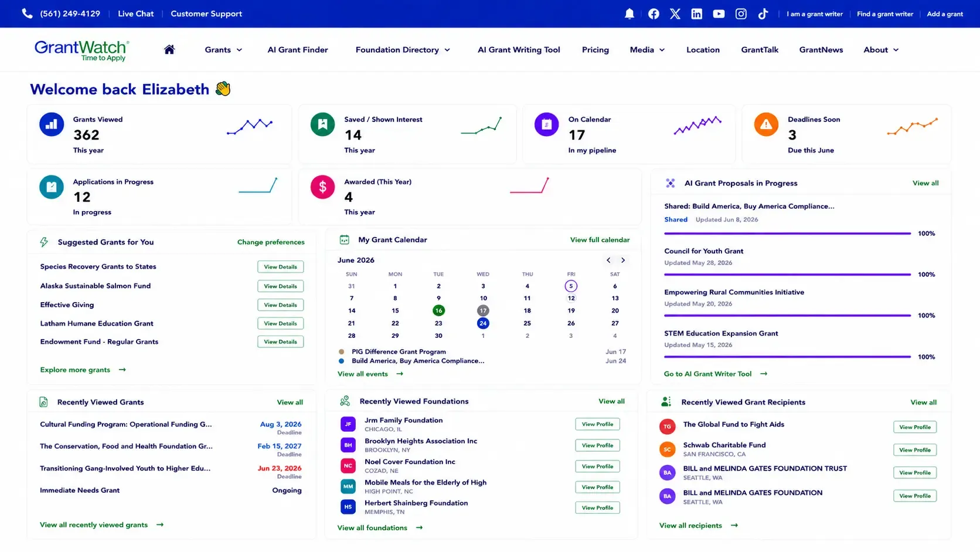View Profile of Brooklyn Heights Association Inc
The image size is (980, 552).
click(x=597, y=445)
